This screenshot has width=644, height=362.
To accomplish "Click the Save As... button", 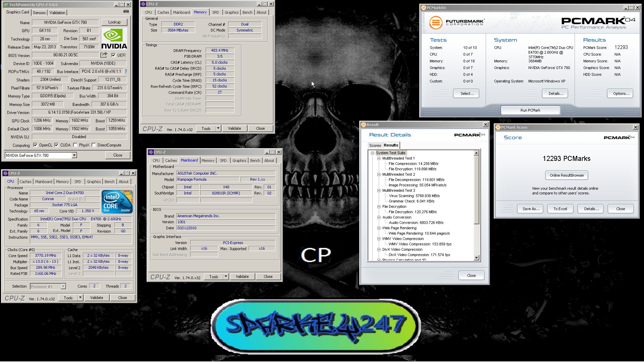I will 530,209.
